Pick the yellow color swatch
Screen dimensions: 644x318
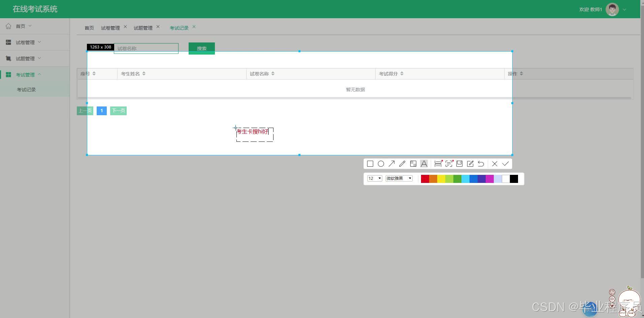click(441, 179)
